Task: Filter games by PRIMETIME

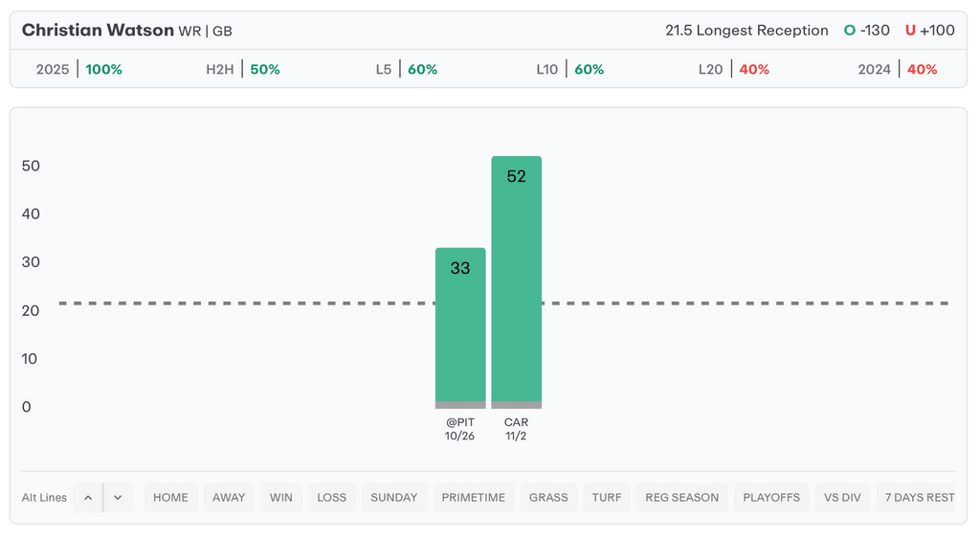Action: [x=474, y=498]
